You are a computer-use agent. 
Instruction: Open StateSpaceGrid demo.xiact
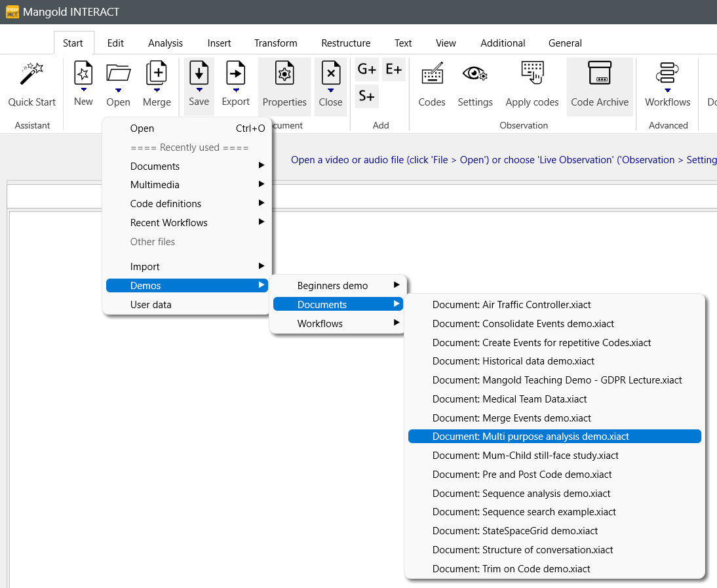click(554, 531)
